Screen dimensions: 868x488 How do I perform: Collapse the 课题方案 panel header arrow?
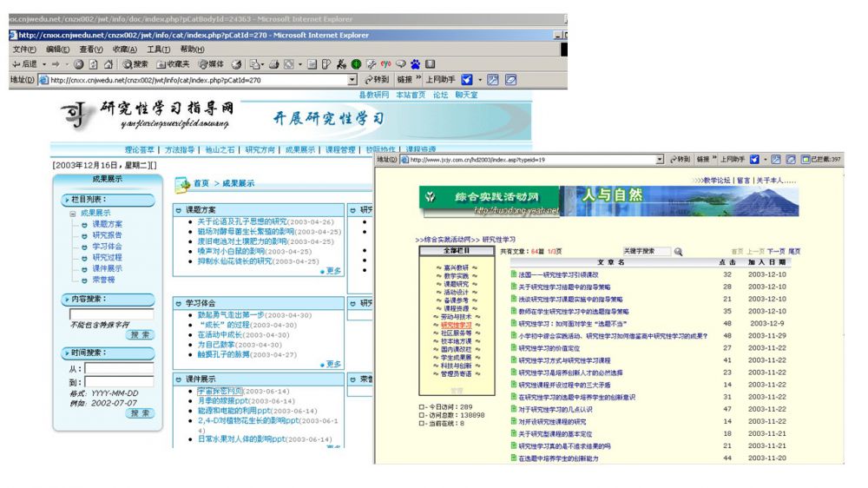(179, 210)
